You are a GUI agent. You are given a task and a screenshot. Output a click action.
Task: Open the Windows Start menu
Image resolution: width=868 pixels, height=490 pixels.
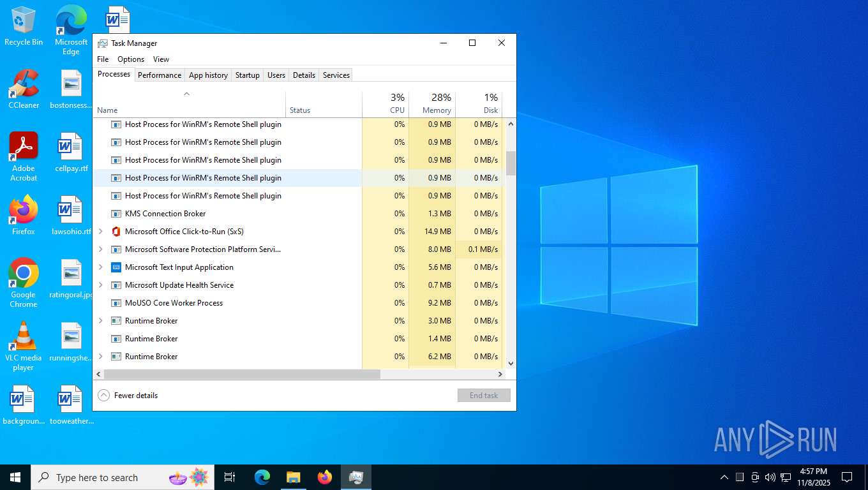pos(15,477)
